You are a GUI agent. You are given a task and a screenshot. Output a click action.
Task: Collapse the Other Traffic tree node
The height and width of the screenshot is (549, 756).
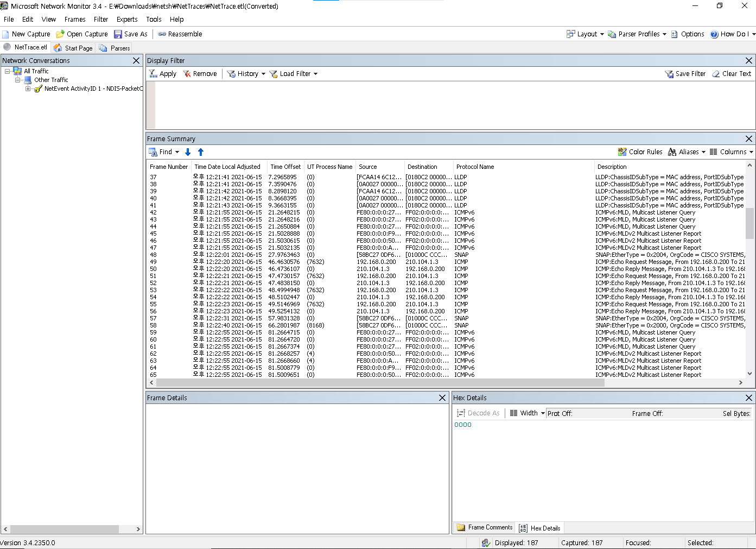(17, 80)
